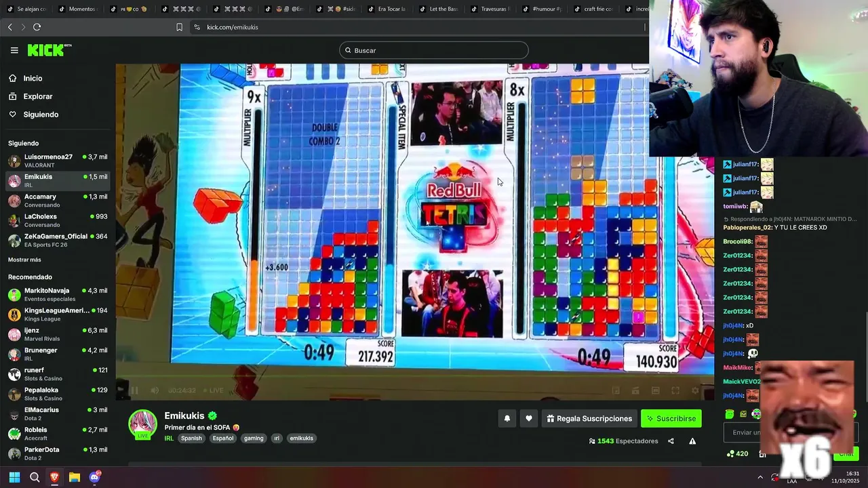Open Discord from taskbar
Image resolution: width=868 pixels, height=488 pixels.
94,477
